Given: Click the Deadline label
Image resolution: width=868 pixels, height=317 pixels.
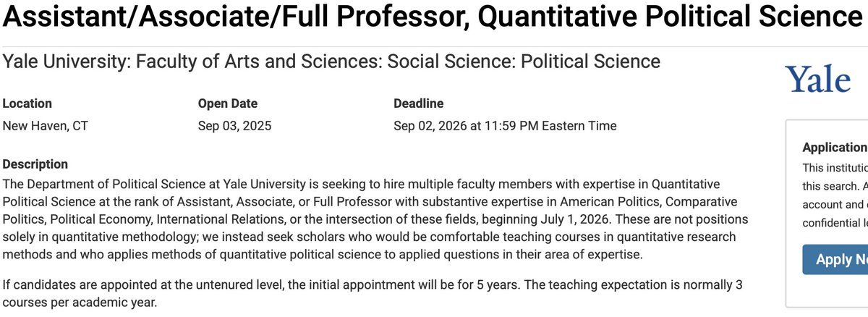Looking at the screenshot, I should 419,103.
